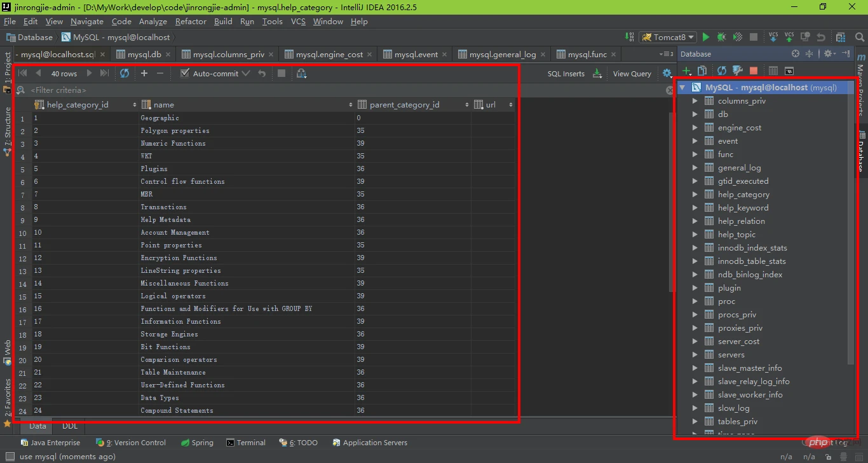Click View Query button
Screen dimensions: 868x463
632,74
